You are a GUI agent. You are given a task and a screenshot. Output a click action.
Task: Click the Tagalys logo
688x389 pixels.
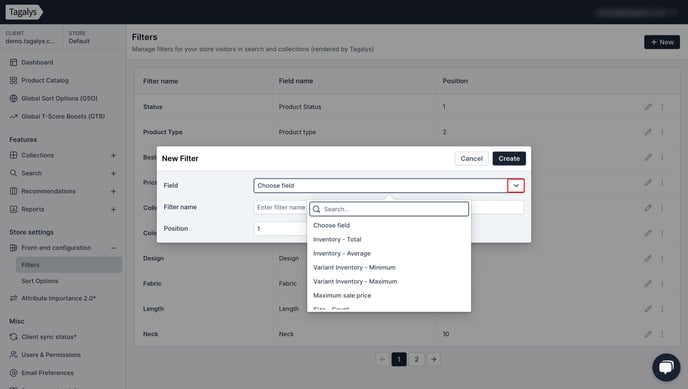[24, 12]
